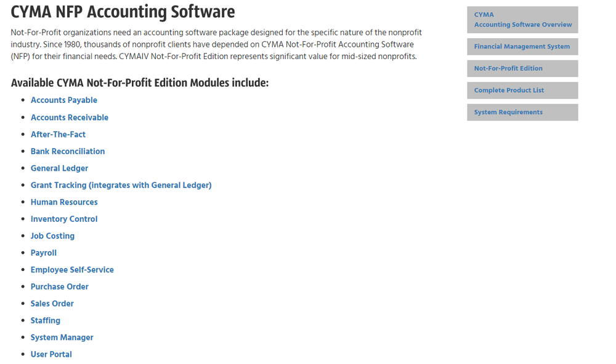View the System Requirements page
The width and height of the screenshot is (616, 364).
point(522,112)
